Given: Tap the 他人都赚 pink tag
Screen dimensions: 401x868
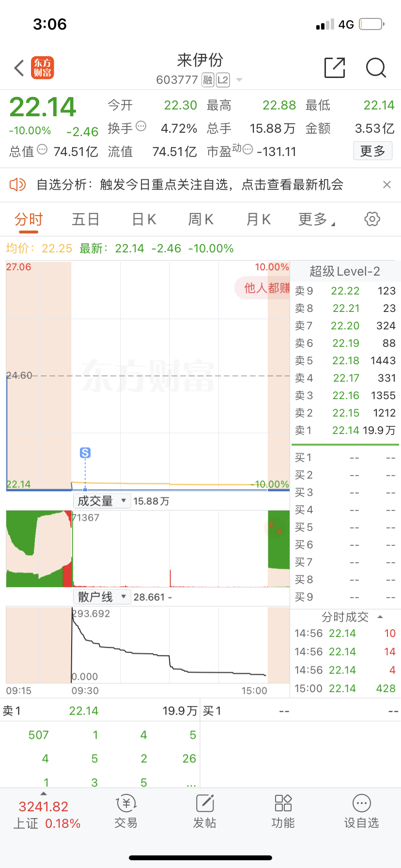Looking at the screenshot, I should [262, 288].
